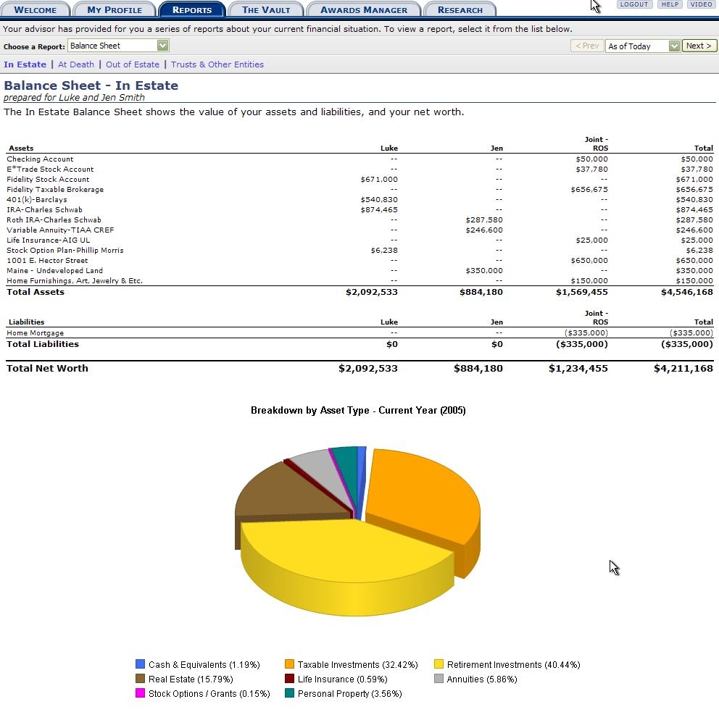
Task: Click the 'Home Mortgage' liability row label
Action: tap(36, 333)
